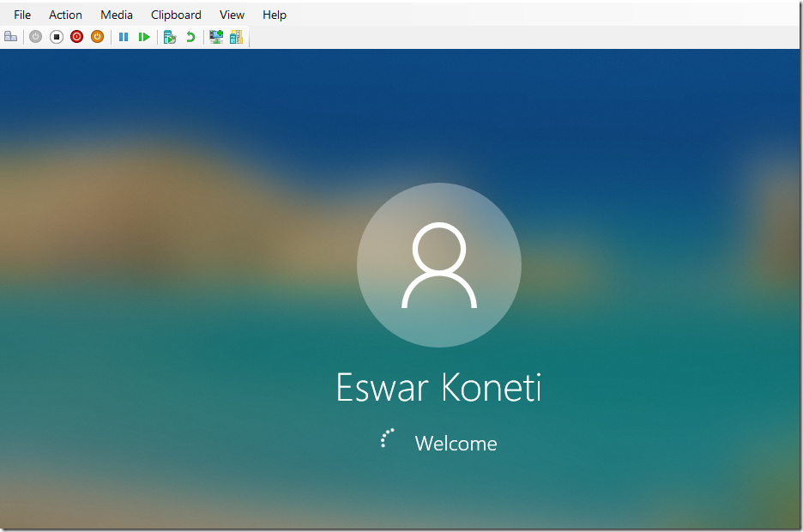This screenshot has height=532, width=803.
Task: Click the user avatar circle
Action: [438, 265]
